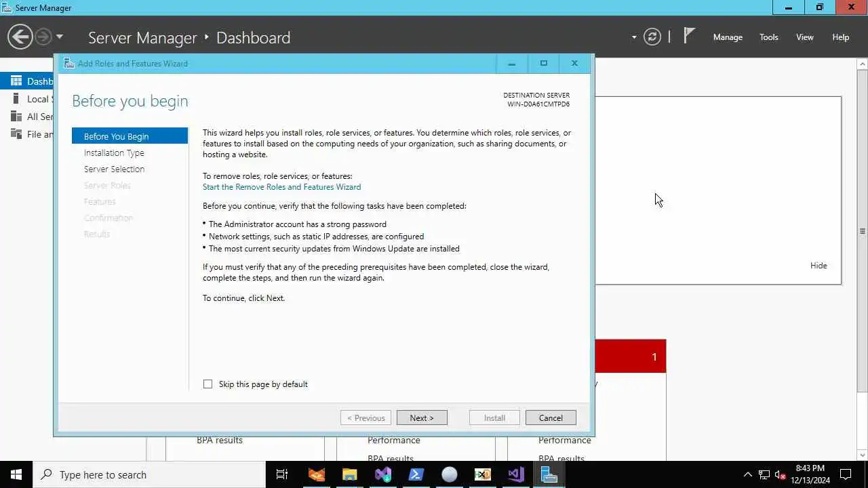This screenshot has height=488, width=868.
Task: Open network status tray icon
Action: tap(764, 474)
